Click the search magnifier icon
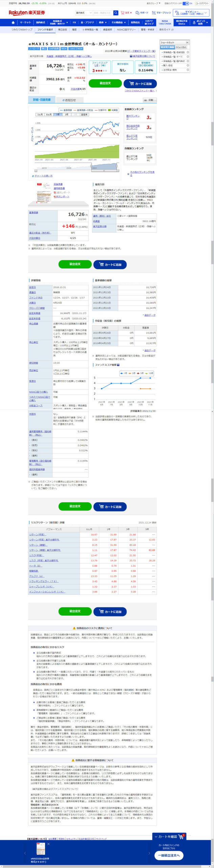The width and height of the screenshot is (214, 868). click(115, 13)
